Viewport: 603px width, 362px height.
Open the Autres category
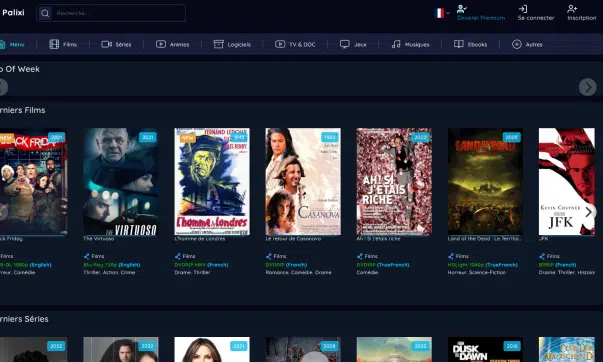click(x=527, y=44)
